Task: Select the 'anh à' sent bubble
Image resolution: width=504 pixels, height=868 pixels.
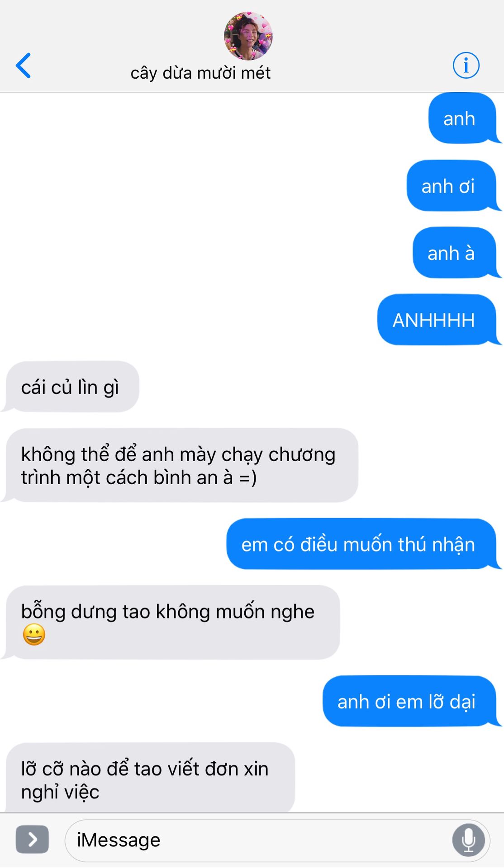Action: pos(455,253)
